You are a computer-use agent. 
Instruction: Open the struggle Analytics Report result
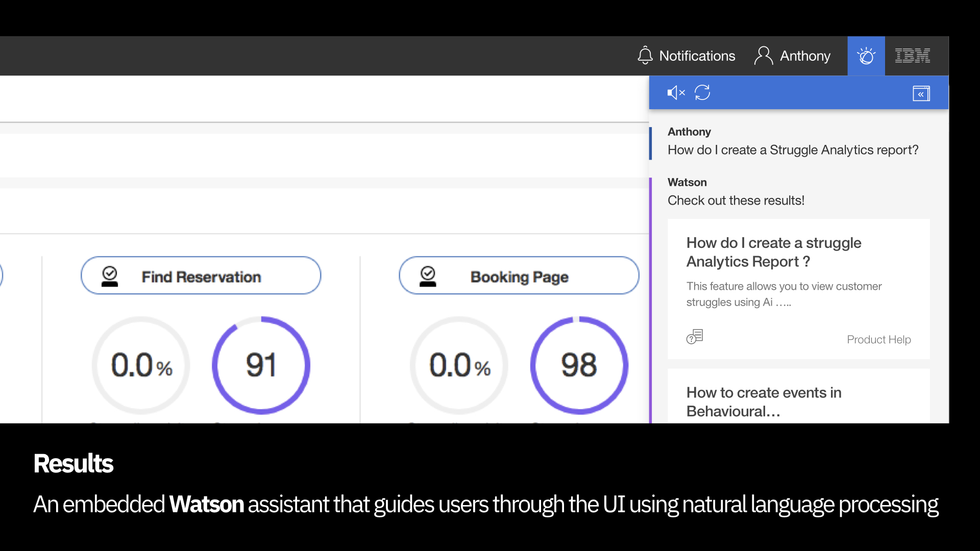tap(773, 252)
